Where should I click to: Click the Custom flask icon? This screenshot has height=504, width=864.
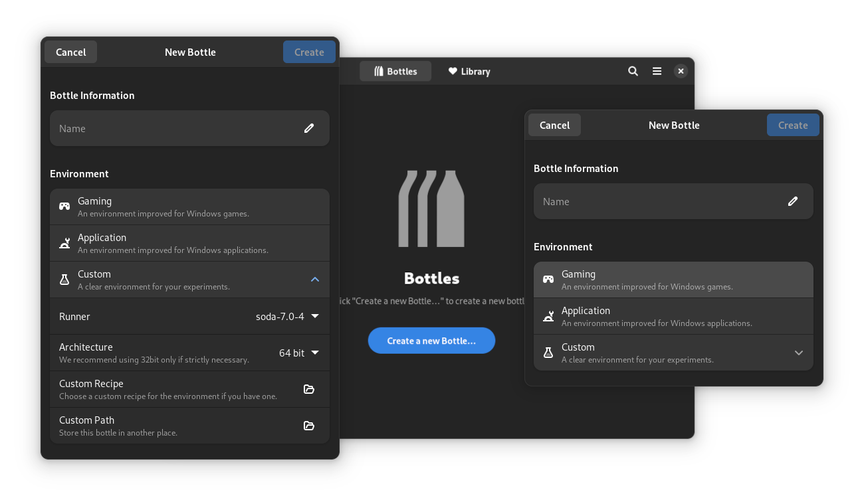coord(64,279)
